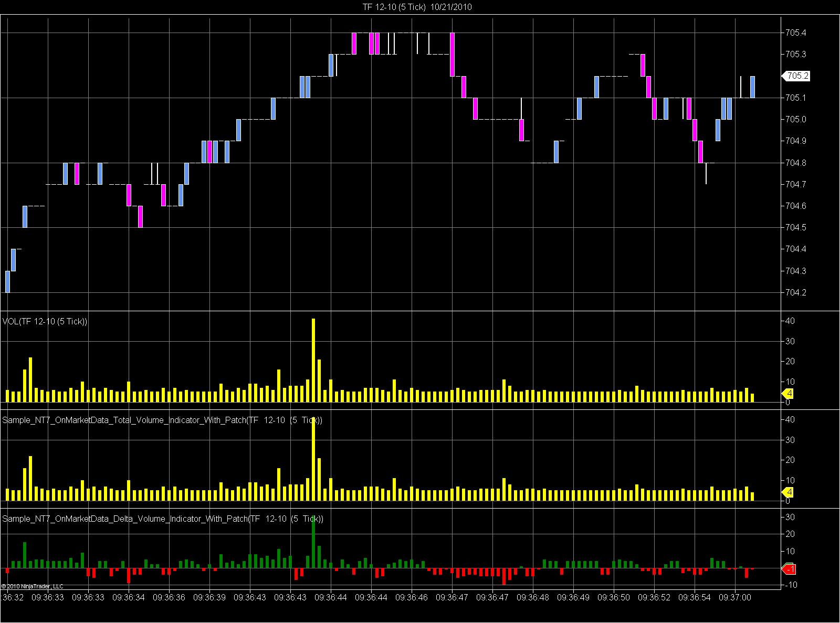Select the Delta_Volume_Indicator_With_Patch label
The height and width of the screenshot is (623, 840).
(x=163, y=519)
